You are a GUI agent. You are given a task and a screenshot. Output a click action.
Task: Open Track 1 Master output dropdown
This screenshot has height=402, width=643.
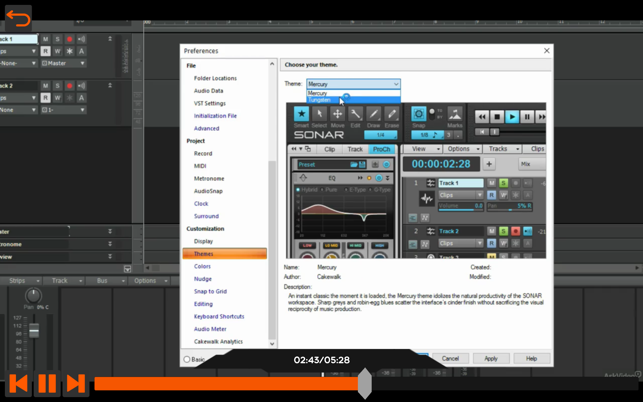(x=63, y=63)
